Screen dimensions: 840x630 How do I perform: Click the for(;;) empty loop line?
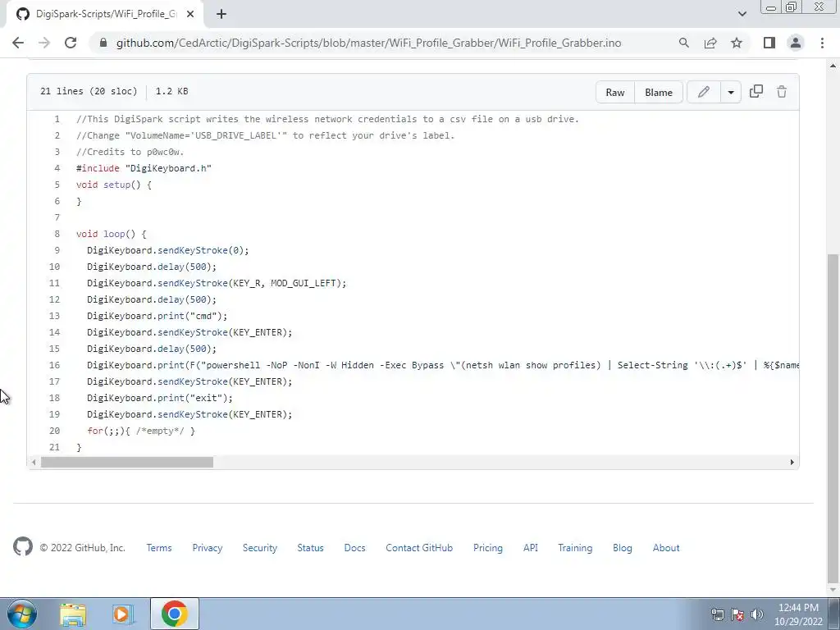pyautogui.click(x=141, y=431)
